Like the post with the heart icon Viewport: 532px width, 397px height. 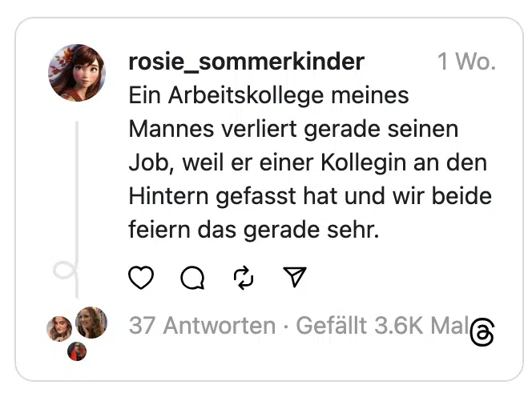[x=141, y=277]
